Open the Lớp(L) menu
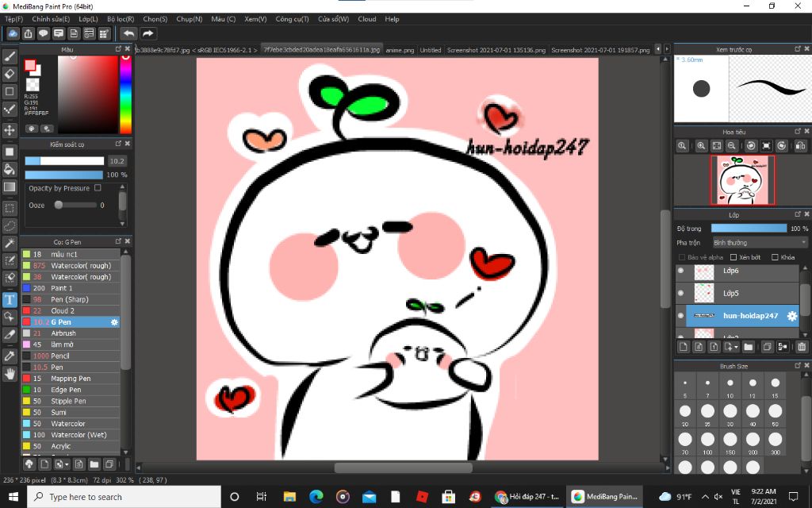The width and height of the screenshot is (812, 508). tap(89, 19)
